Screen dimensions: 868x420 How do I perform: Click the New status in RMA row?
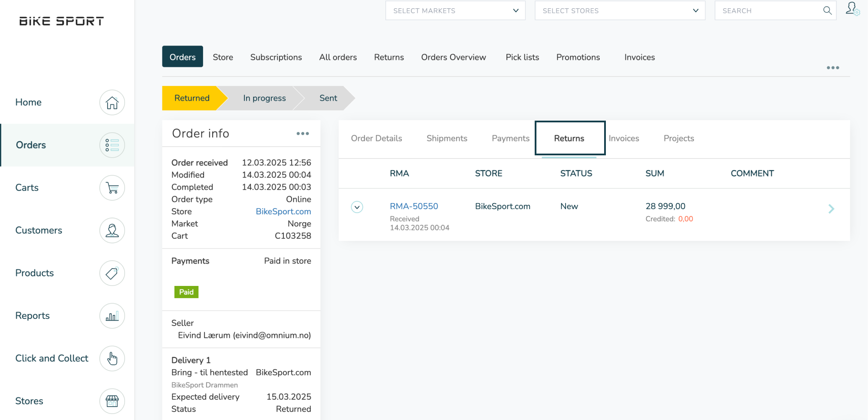pos(569,206)
